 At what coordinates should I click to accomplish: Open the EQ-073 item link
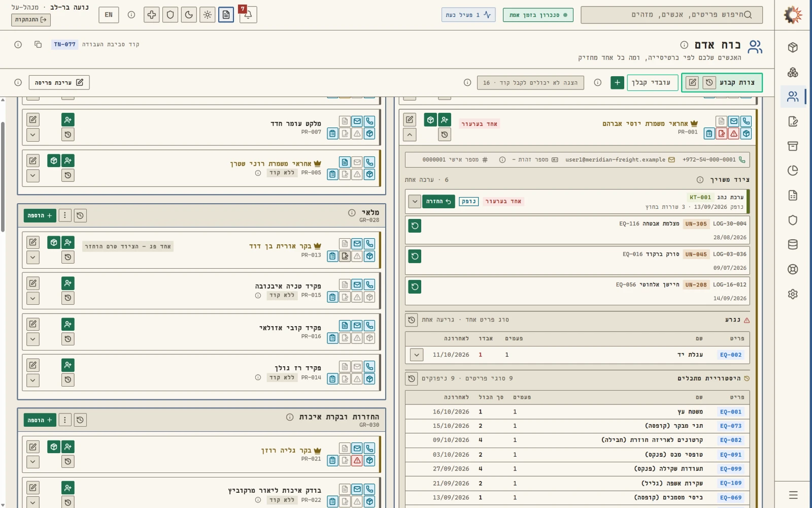[x=731, y=426]
